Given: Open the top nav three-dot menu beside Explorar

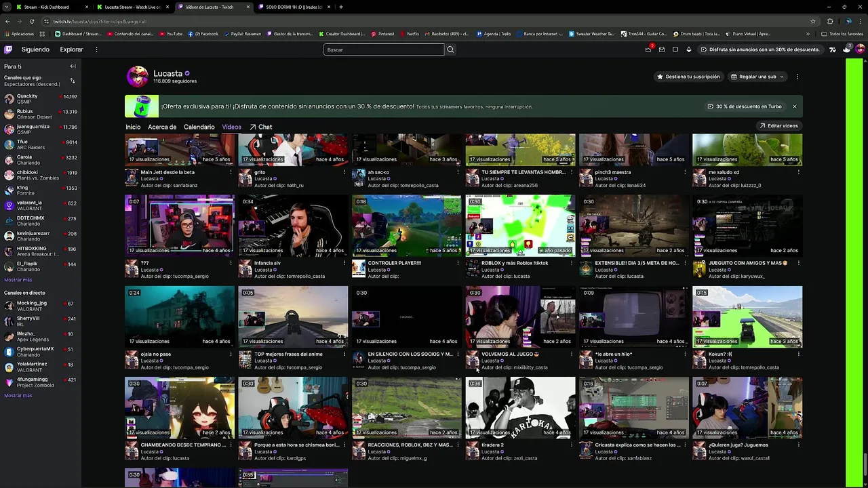Looking at the screenshot, I should tap(96, 49).
